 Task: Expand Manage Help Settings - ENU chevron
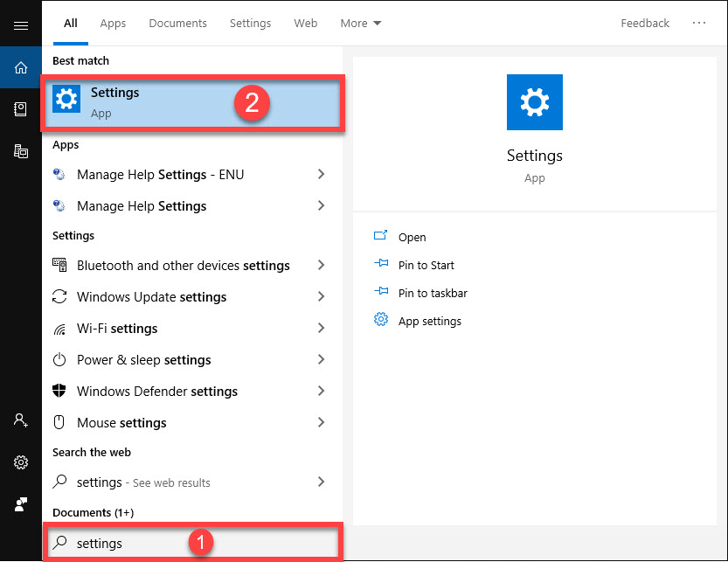pos(321,174)
